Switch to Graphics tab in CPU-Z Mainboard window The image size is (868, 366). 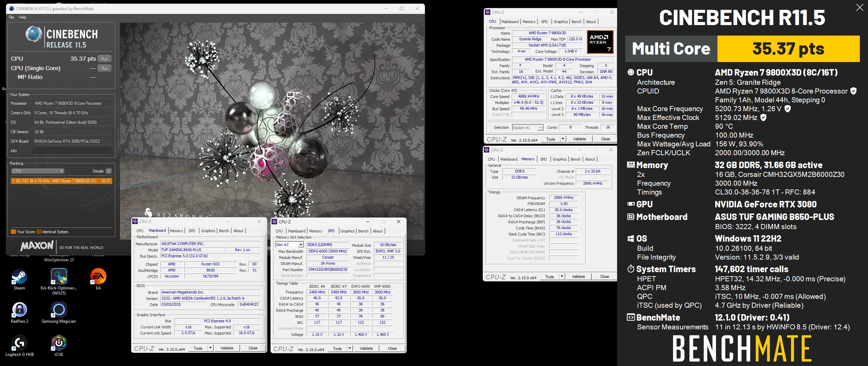[208, 231]
